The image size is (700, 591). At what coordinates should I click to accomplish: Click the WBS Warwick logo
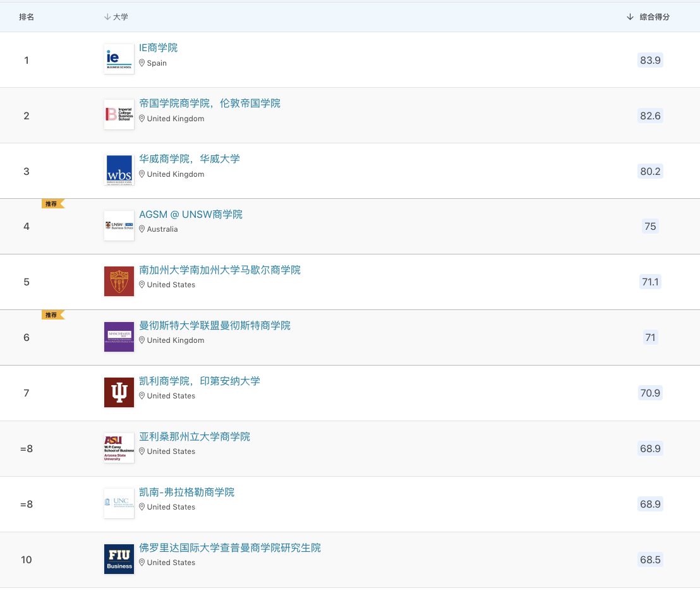(119, 170)
